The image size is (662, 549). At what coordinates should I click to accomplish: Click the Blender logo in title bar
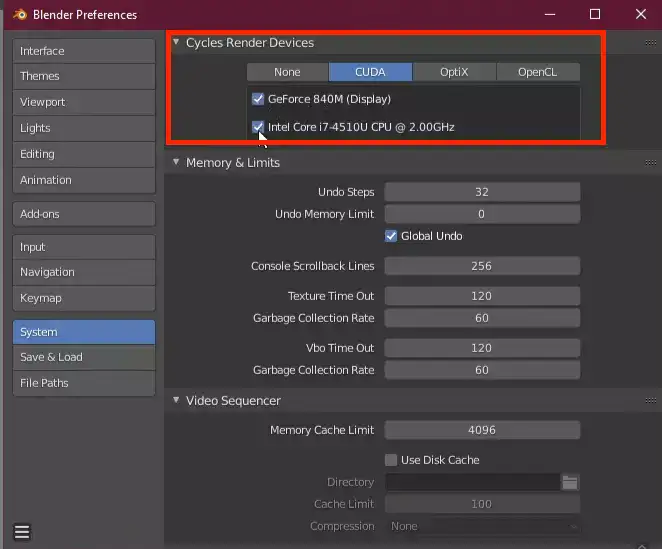pyautogui.click(x=19, y=15)
